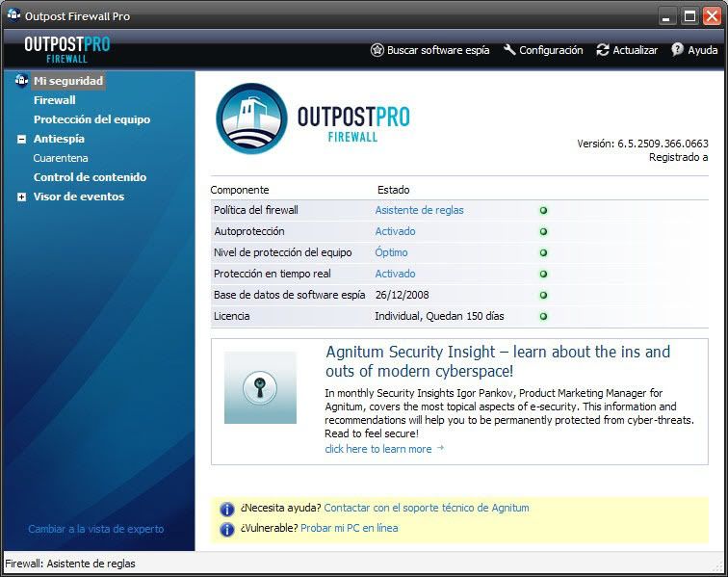
Task: Click the Óptimo protection level link
Action: pyautogui.click(x=391, y=252)
